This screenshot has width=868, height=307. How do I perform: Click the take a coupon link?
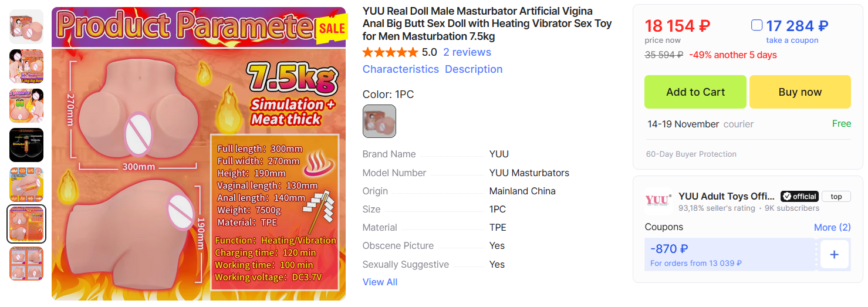click(x=792, y=41)
